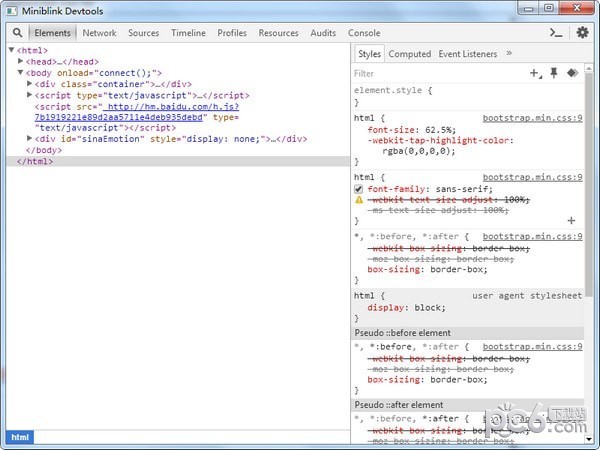
Task: Expand the div container node
Action: (x=30, y=84)
